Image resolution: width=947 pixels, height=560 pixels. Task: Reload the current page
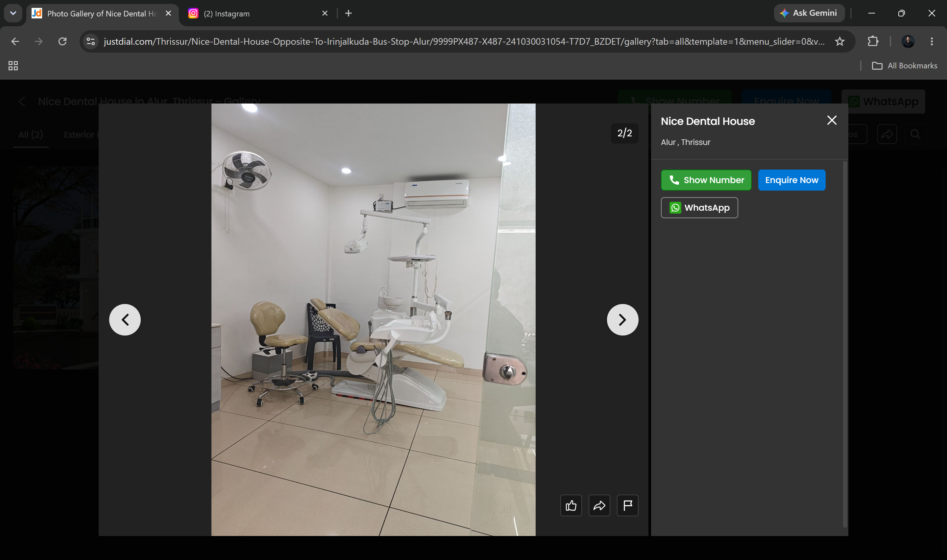[x=63, y=41]
